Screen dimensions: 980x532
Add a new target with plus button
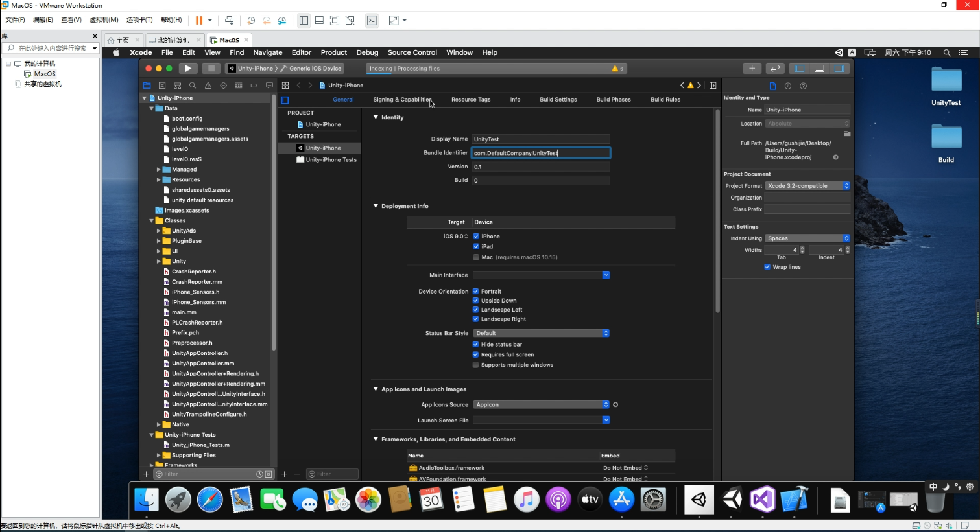coord(284,474)
